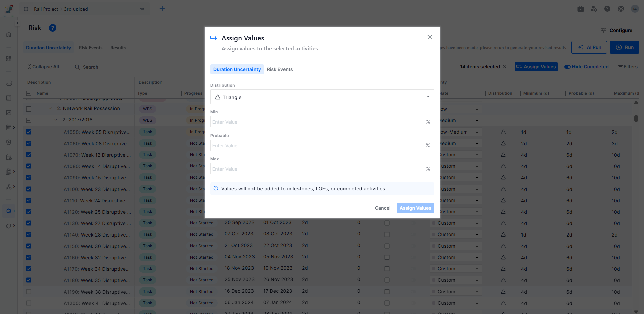This screenshot has width=644, height=314.
Task: Open the apps grid icon in top bar
Action: tap(26, 9)
